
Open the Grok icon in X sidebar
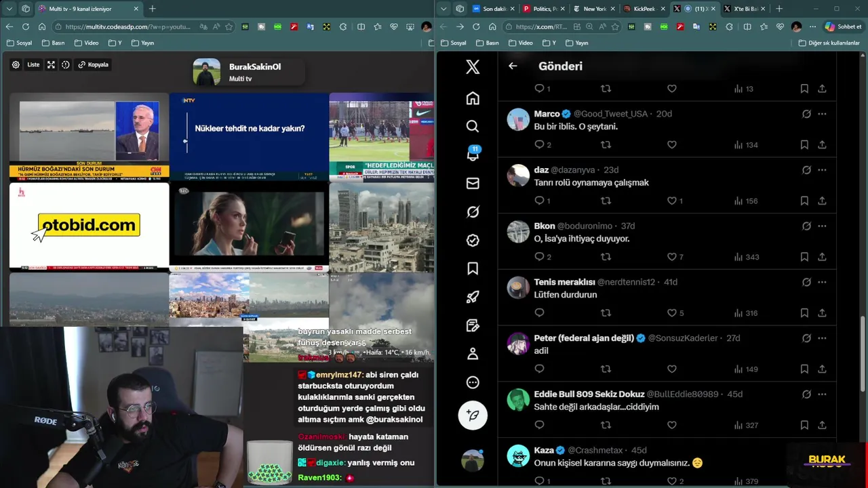pos(473,211)
